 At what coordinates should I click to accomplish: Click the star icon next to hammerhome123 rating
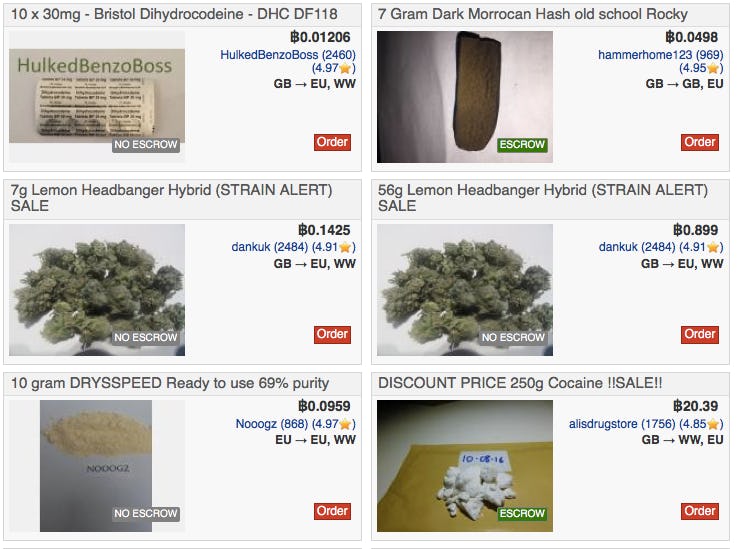713,69
